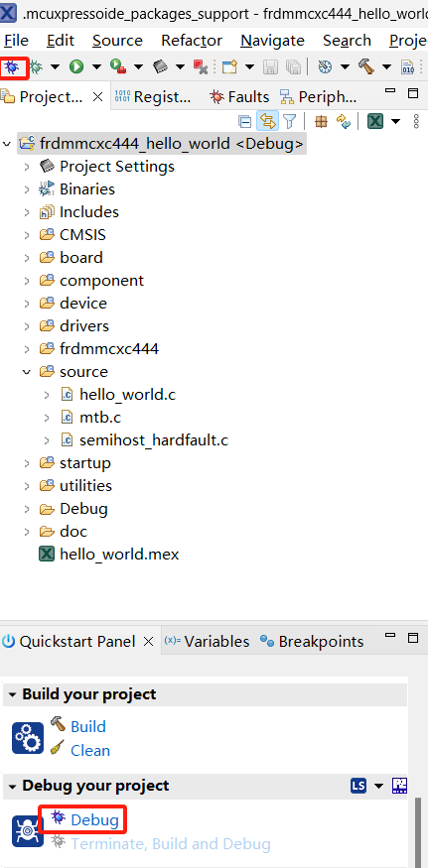Toggle Link with Editor in Project Explorer
Image resolution: width=428 pixels, height=868 pixels.
(x=268, y=121)
